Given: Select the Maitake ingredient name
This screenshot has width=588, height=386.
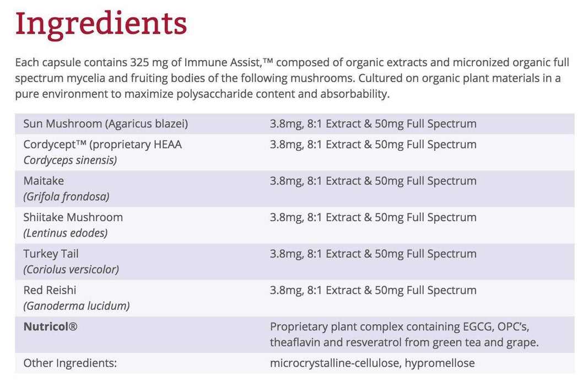Looking at the screenshot, I should tap(44, 181).
